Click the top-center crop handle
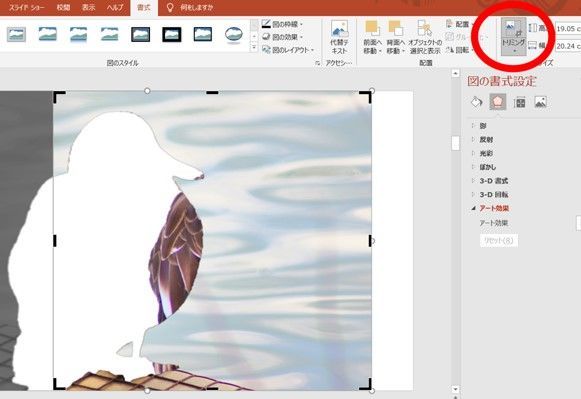The image size is (581, 399). pyautogui.click(x=212, y=92)
